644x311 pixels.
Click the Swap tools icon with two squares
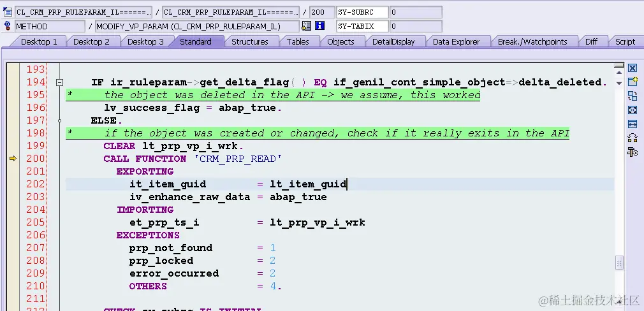click(x=633, y=138)
